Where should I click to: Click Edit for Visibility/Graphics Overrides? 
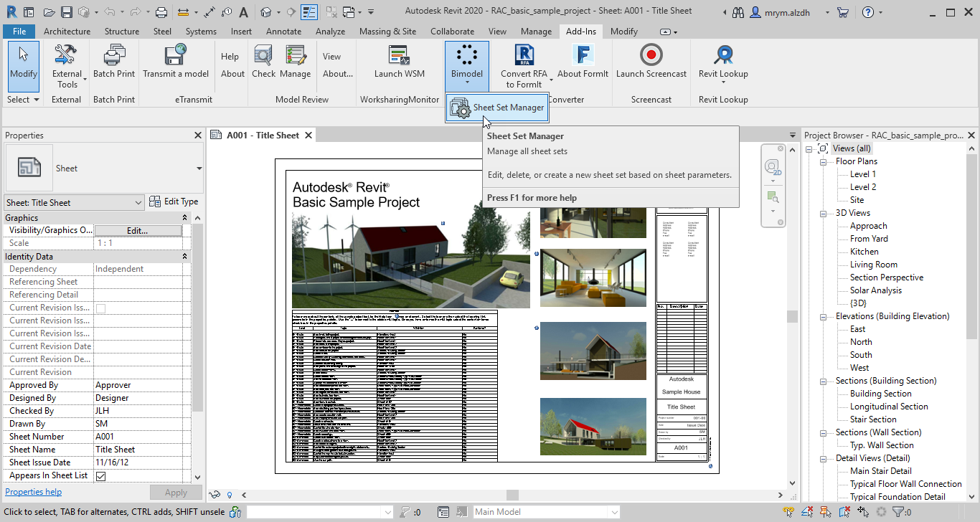coord(138,230)
